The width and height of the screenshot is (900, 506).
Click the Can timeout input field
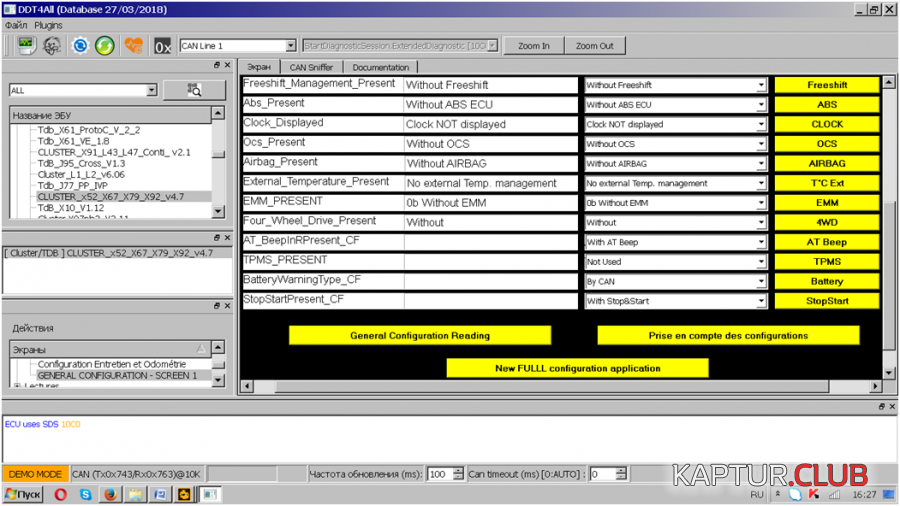tap(603, 474)
